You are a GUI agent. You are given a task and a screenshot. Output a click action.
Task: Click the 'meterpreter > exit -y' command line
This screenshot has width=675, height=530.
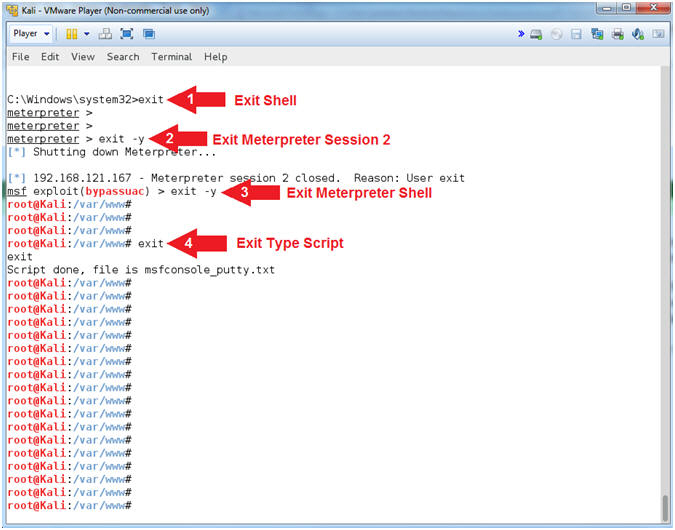(x=76, y=139)
